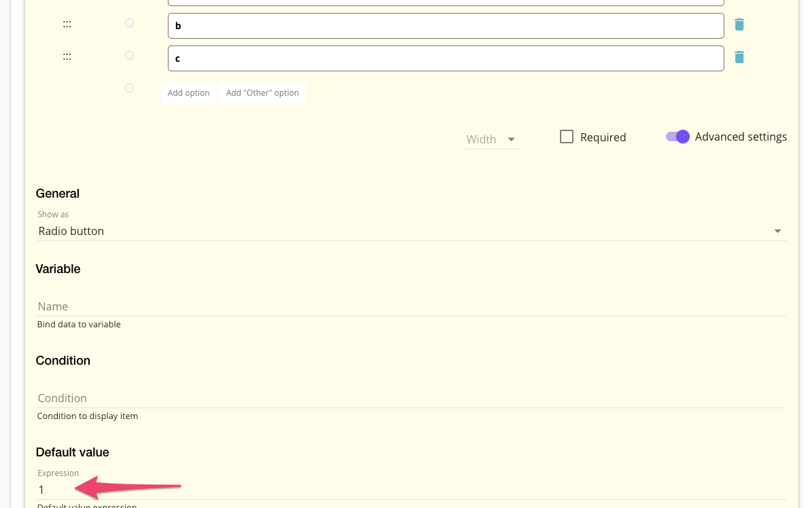Viewport: 812px width, 508px height.
Task: Select the radio button beside option b
Action: (x=129, y=23)
